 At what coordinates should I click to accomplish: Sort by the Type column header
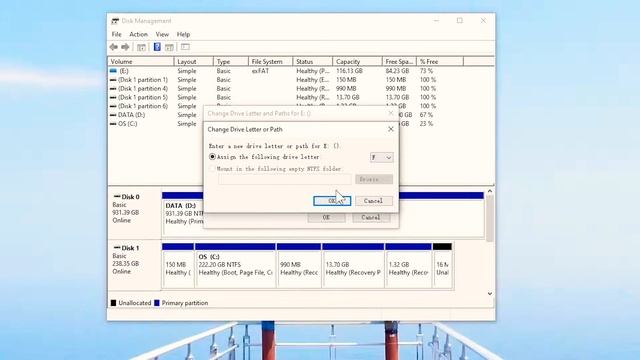pos(231,62)
